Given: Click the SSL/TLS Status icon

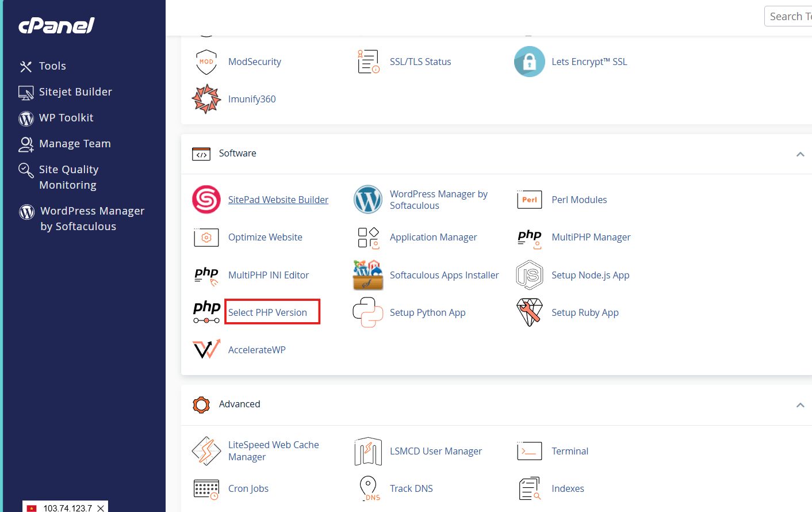Looking at the screenshot, I should (368, 62).
